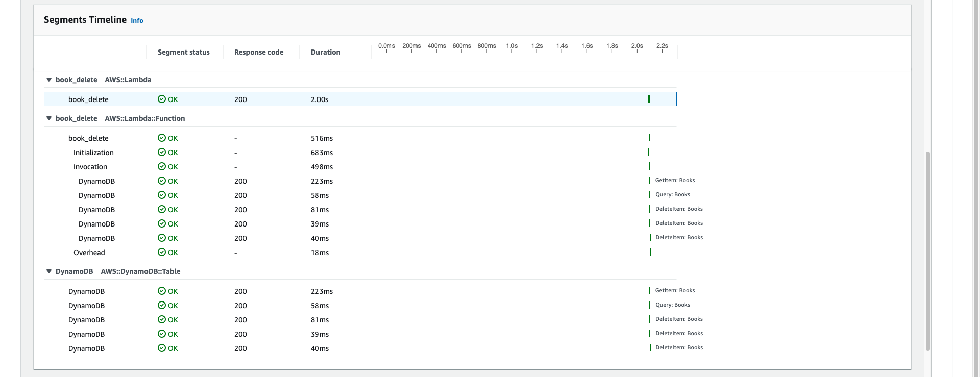Click the OK status icon in the 516ms book_delete row
The width and height of the screenshot is (980, 377).
click(162, 138)
